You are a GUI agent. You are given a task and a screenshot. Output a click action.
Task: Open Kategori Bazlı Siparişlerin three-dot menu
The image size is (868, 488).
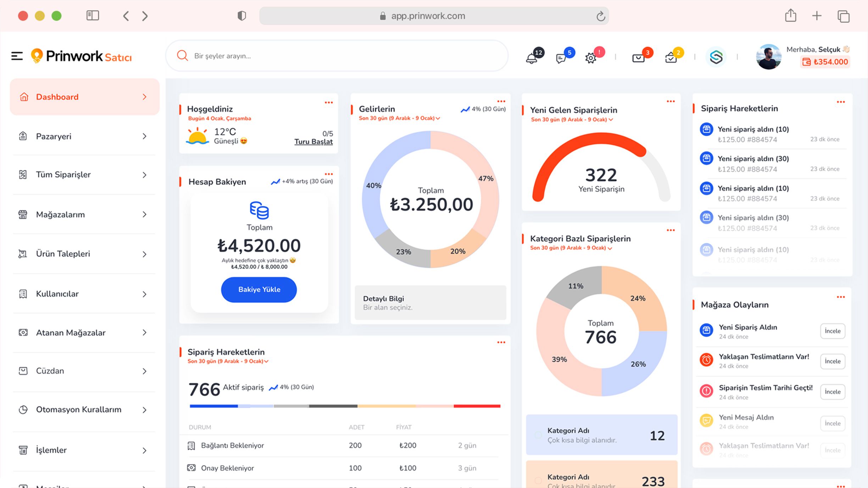[671, 230]
